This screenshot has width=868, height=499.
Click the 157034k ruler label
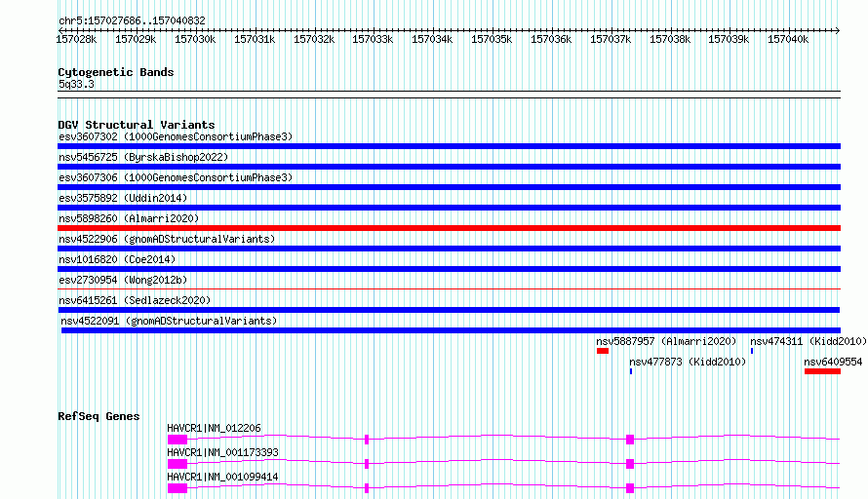(x=432, y=39)
